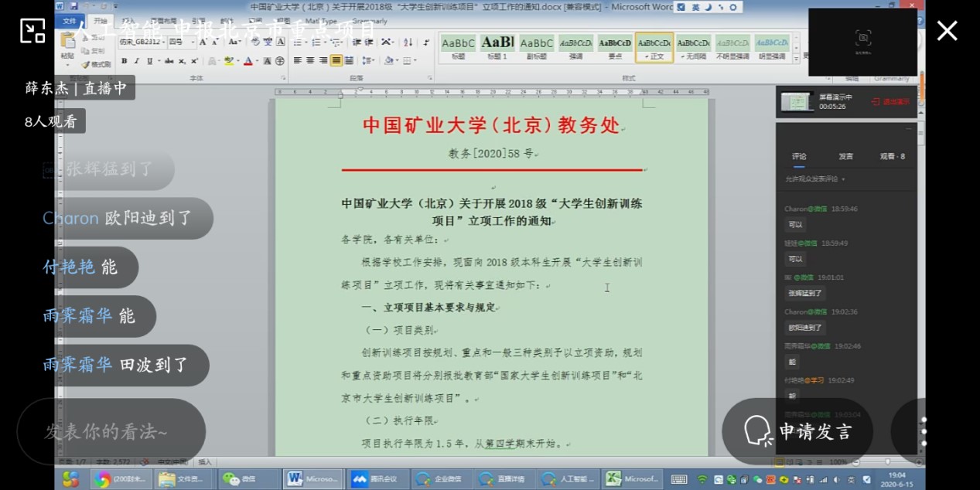Click the Save icon in Quick Access Toolbar
The width and height of the screenshot is (980, 490).
pos(74,6)
